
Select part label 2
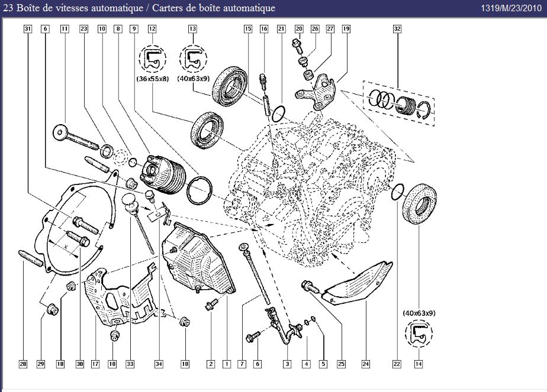tap(211, 364)
